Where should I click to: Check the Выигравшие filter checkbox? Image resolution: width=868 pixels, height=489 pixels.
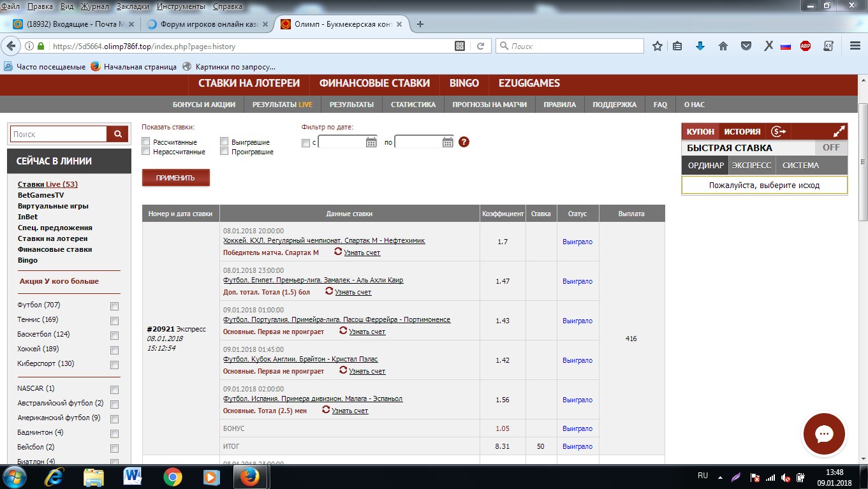pos(224,142)
